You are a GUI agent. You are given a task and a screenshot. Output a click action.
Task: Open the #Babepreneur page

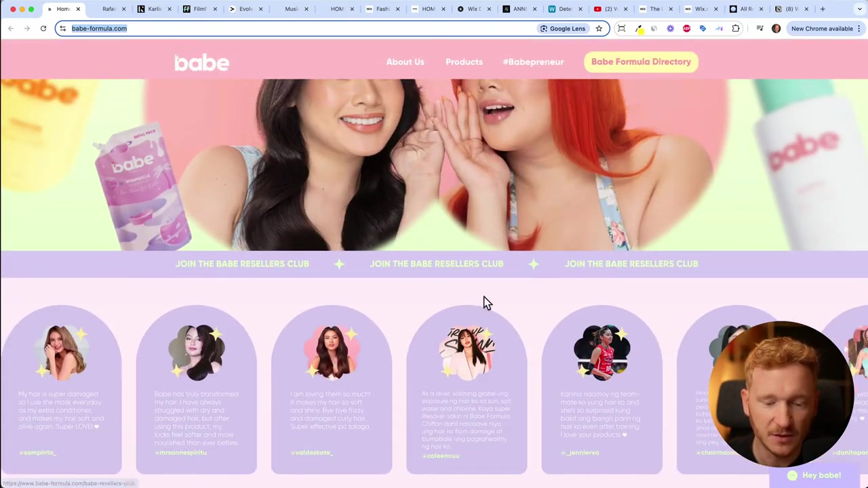pos(533,62)
